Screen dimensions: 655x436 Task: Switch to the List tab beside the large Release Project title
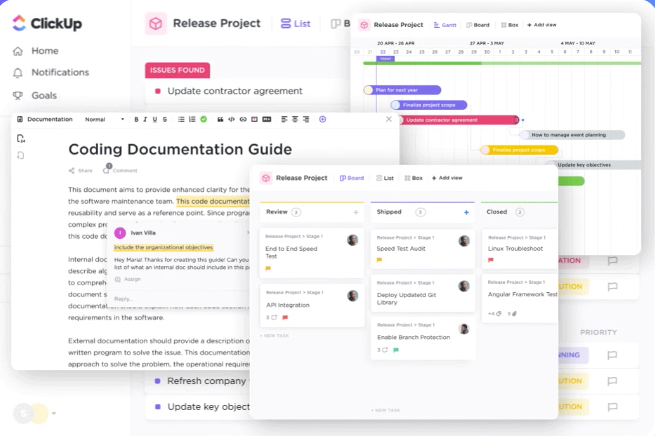click(296, 24)
